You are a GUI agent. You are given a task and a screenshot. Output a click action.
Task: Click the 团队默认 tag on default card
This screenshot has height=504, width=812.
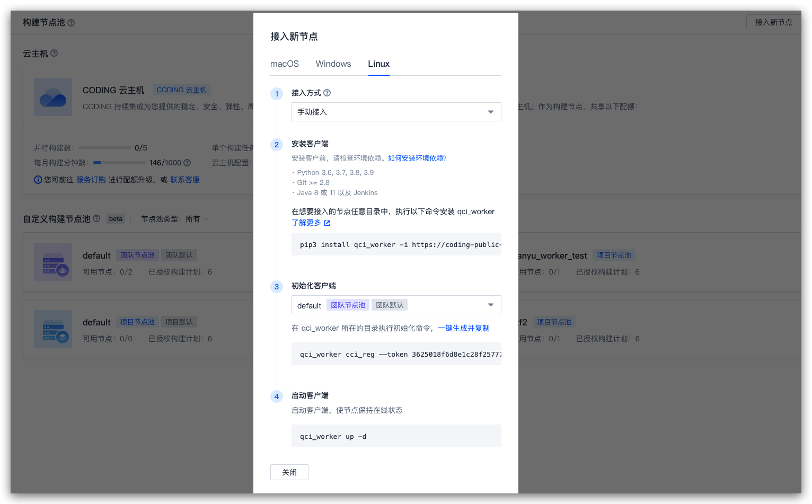tap(179, 255)
